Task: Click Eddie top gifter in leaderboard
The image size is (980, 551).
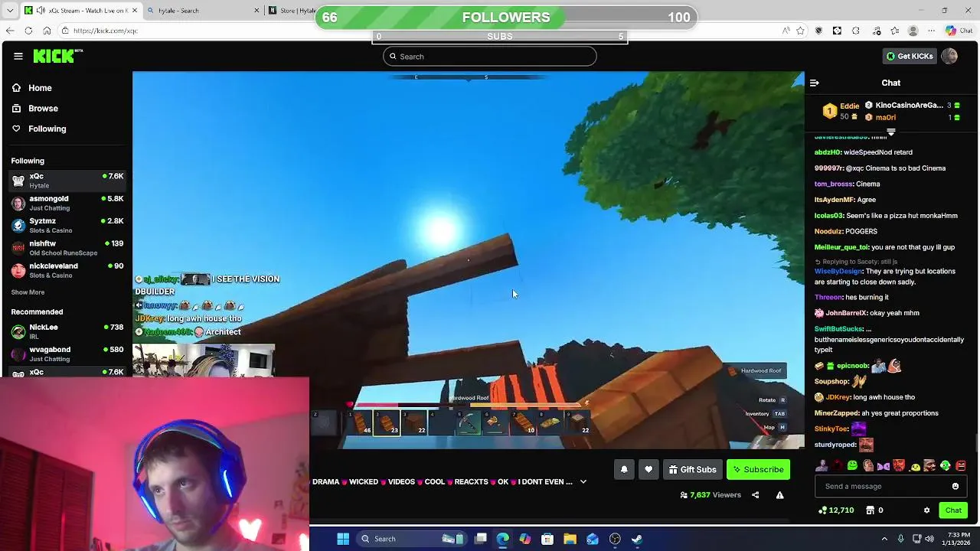Action: pyautogui.click(x=841, y=111)
